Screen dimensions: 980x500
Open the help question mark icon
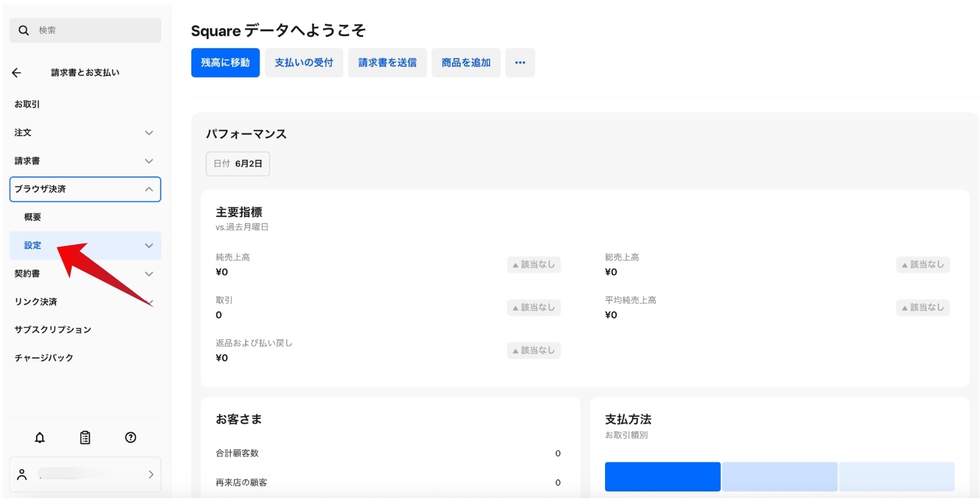[x=130, y=438]
